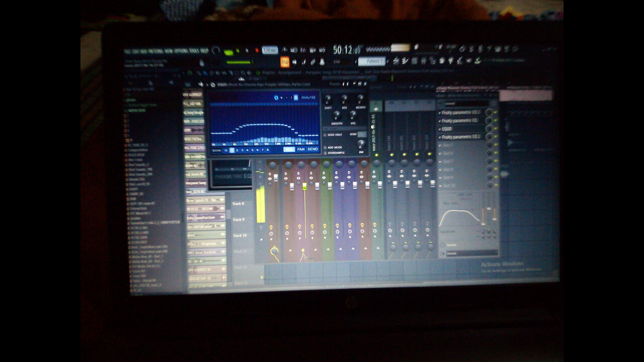Image resolution: width=644 pixels, height=362 pixels.
Task: Open empty Slot 8 in the mixer
Action: tap(461, 169)
